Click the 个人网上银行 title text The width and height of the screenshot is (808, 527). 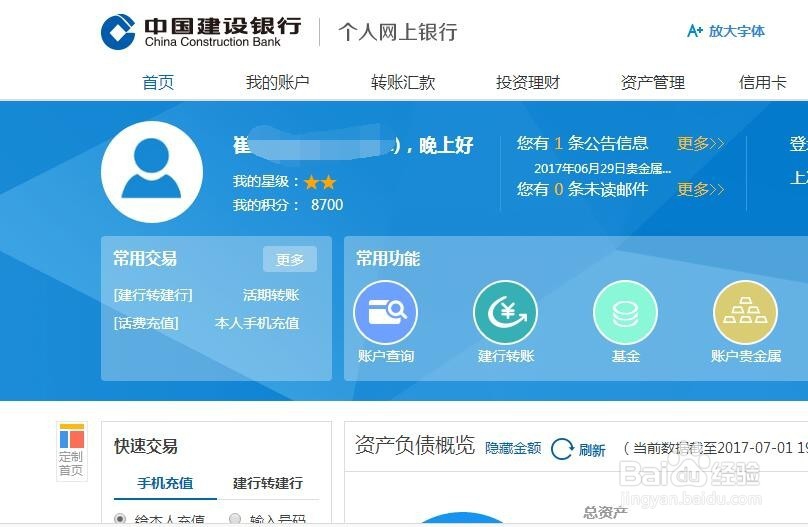coord(398,32)
